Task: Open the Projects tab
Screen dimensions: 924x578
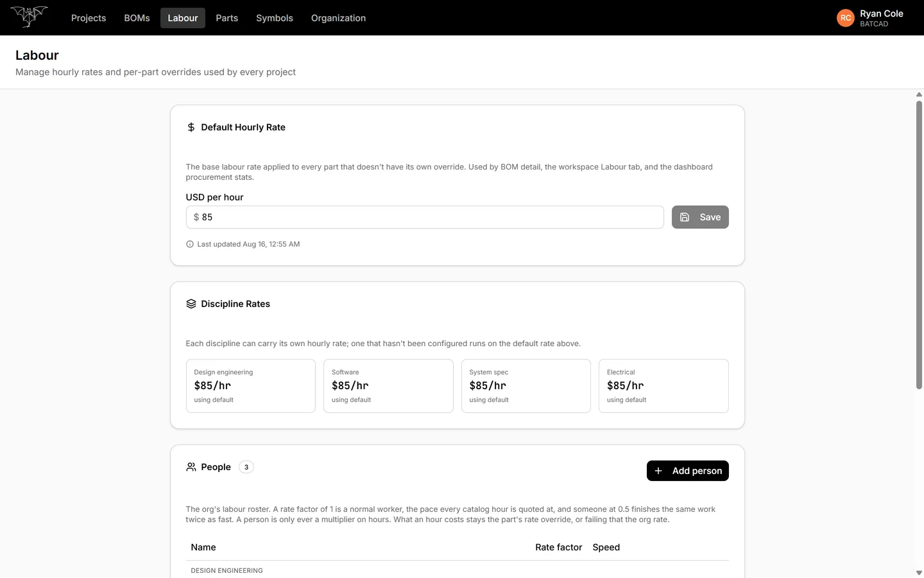Action: click(x=89, y=18)
